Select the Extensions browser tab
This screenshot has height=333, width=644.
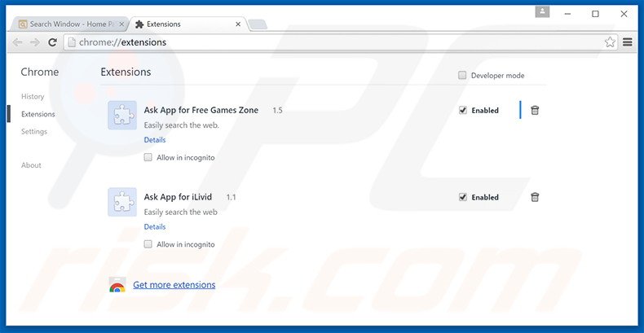point(188,24)
